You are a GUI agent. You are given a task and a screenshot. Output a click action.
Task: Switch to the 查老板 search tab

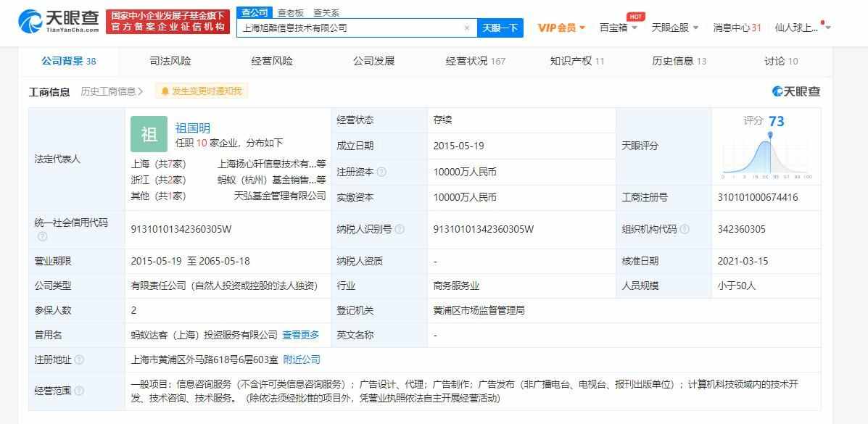tap(291, 13)
